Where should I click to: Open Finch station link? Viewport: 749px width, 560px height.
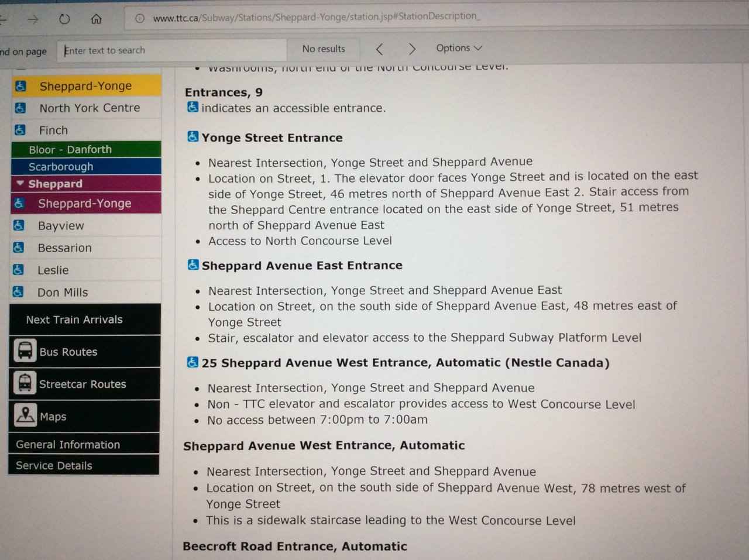point(53,130)
